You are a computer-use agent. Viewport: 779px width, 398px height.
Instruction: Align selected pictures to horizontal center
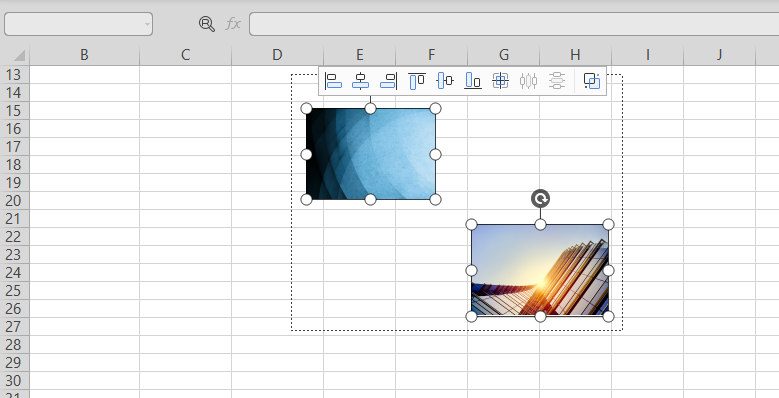[x=360, y=80]
